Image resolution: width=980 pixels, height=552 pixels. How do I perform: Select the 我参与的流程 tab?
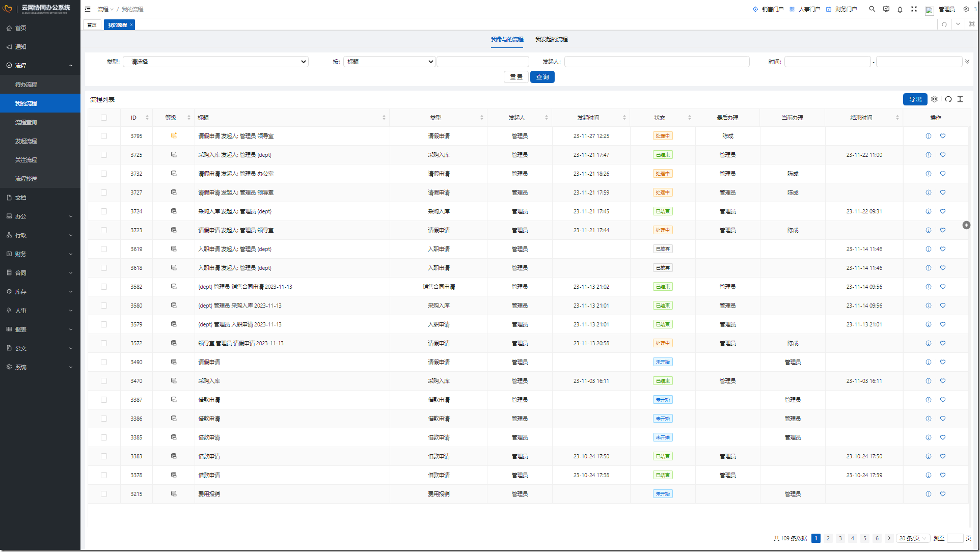tap(507, 39)
